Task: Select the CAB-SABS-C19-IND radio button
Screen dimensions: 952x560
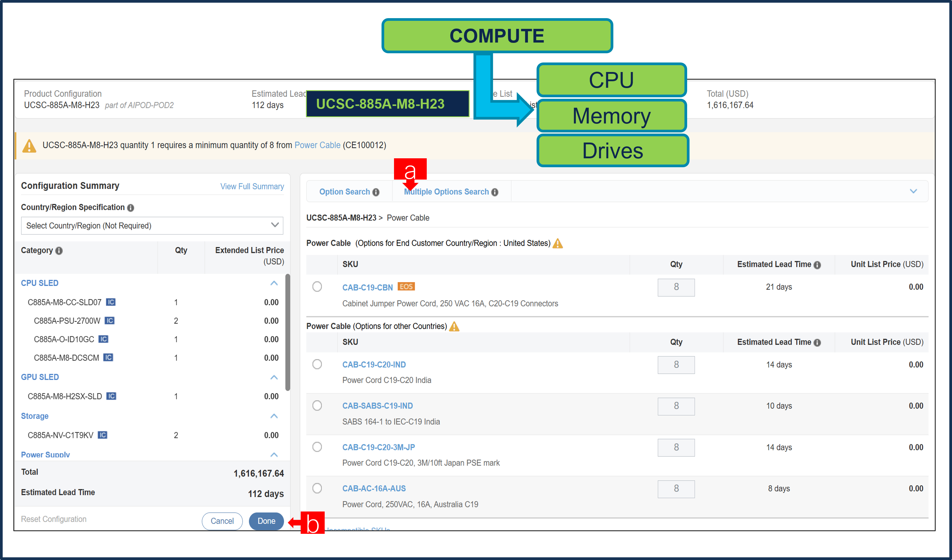Action: [317, 406]
